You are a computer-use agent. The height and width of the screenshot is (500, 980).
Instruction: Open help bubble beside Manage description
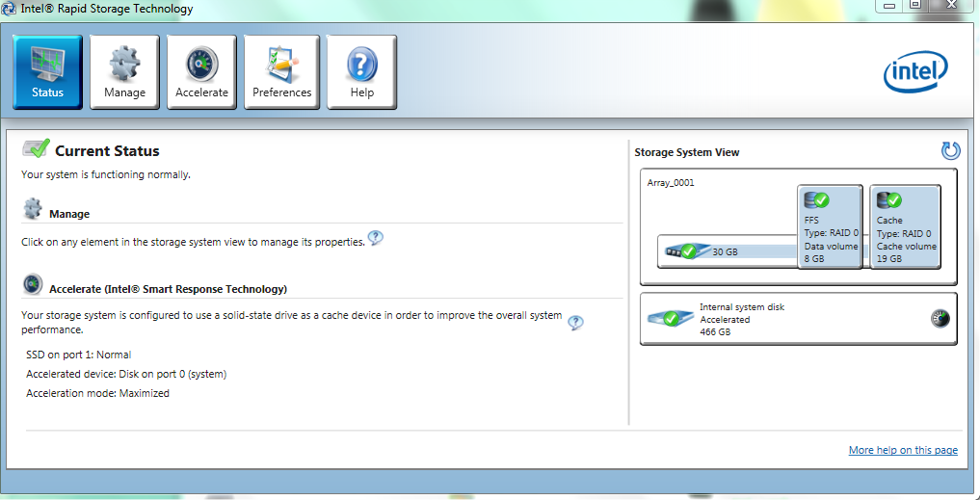click(x=375, y=238)
